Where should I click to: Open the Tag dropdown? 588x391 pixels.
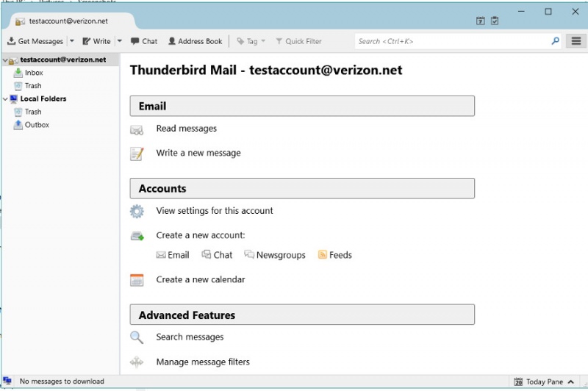point(251,41)
